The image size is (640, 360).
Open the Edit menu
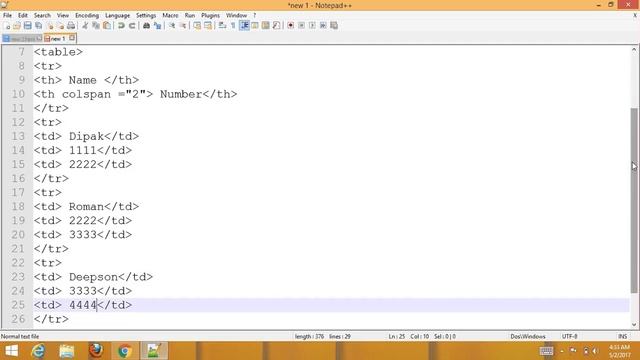23,16
